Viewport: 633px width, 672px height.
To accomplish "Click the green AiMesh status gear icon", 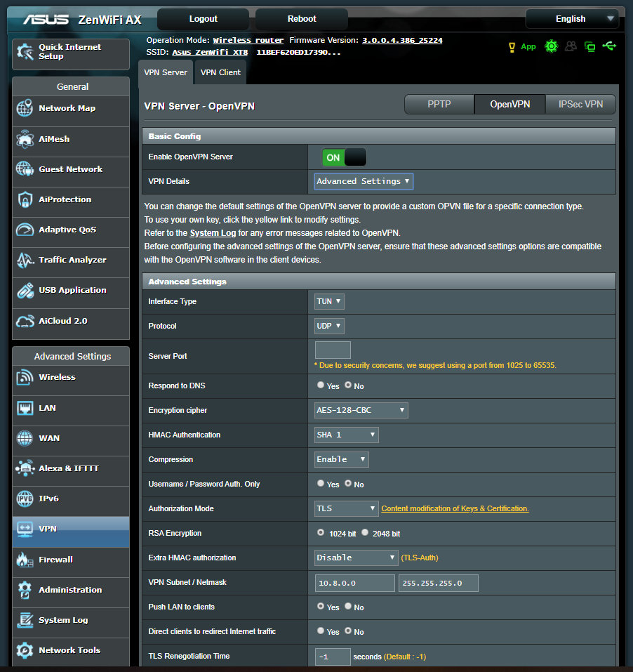I will [551, 46].
